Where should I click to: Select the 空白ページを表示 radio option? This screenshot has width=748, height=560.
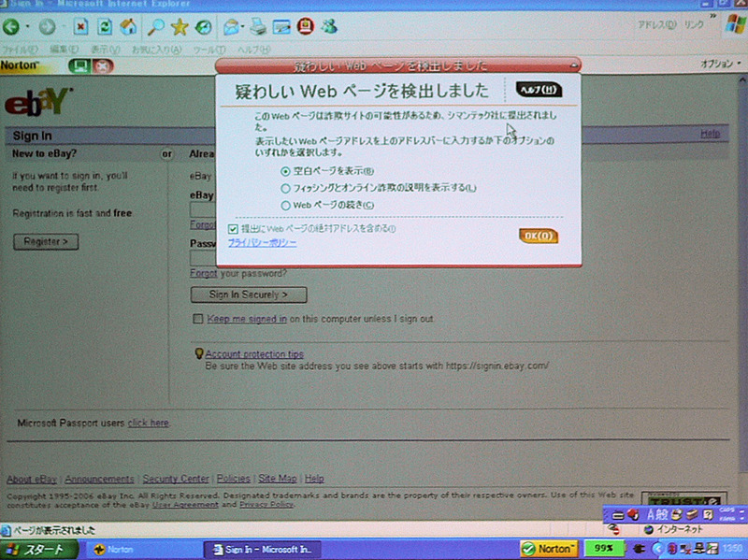pos(285,171)
